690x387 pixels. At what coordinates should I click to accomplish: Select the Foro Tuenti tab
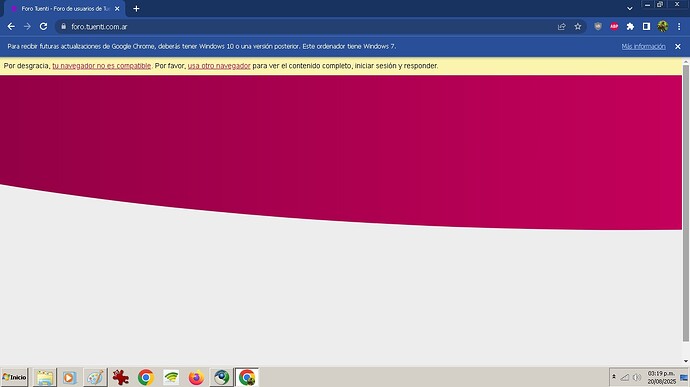point(64,8)
